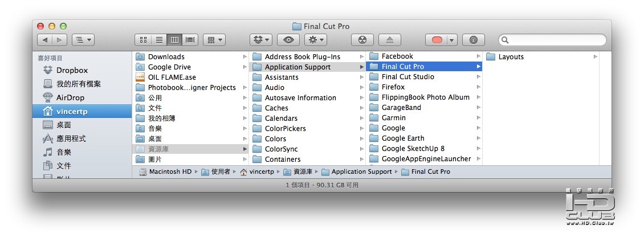Select the Layouts folder
The height and width of the screenshot is (237, 644).
click(x=541, y=56)
